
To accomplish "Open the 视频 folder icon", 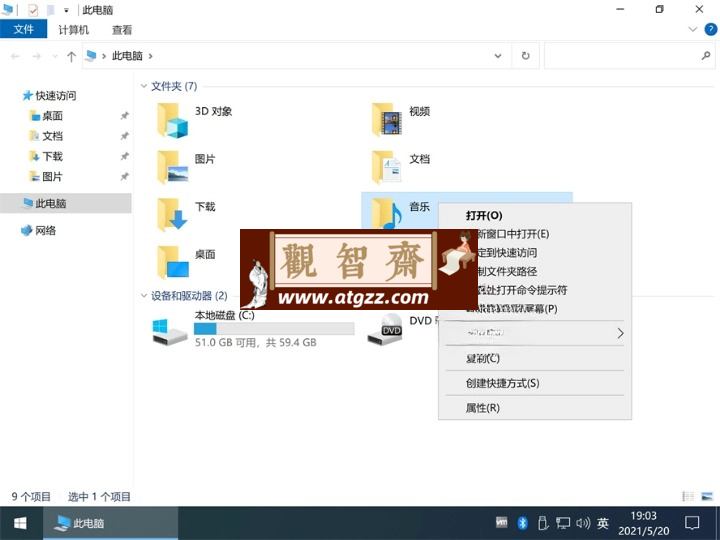I will point(387,119).
